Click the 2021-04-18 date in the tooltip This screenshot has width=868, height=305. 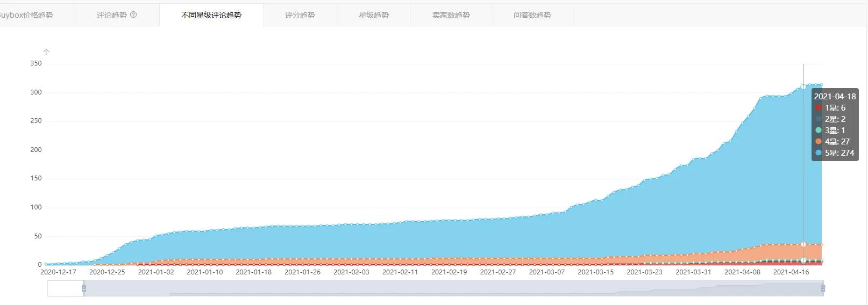click(835, 97)
